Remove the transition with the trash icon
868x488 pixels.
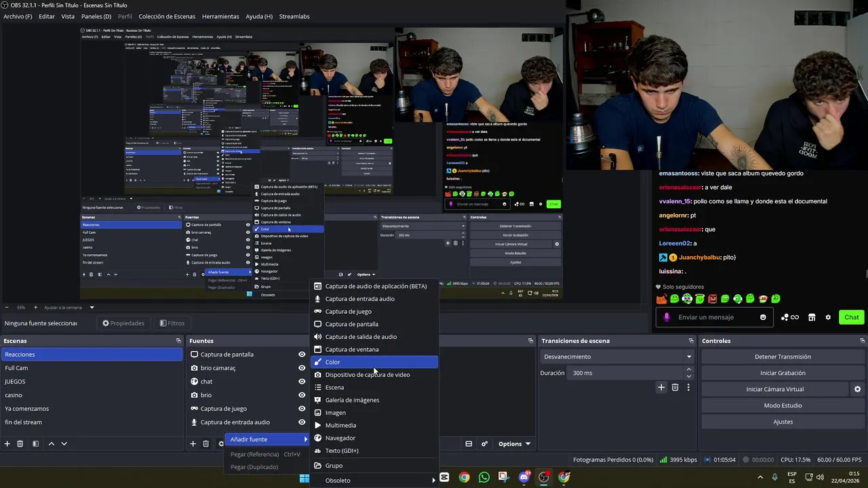(675, 388)
